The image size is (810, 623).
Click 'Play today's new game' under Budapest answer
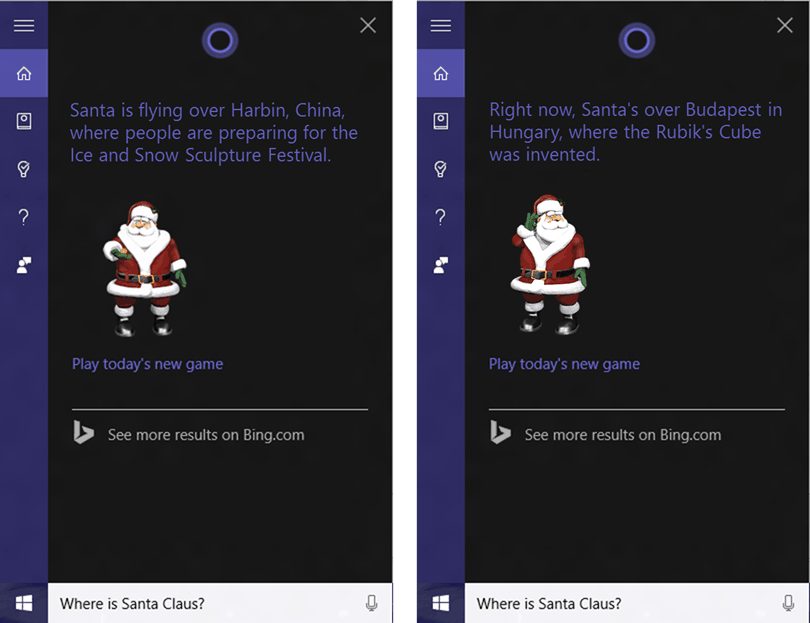pyautogui.click(x=565, y=364)
